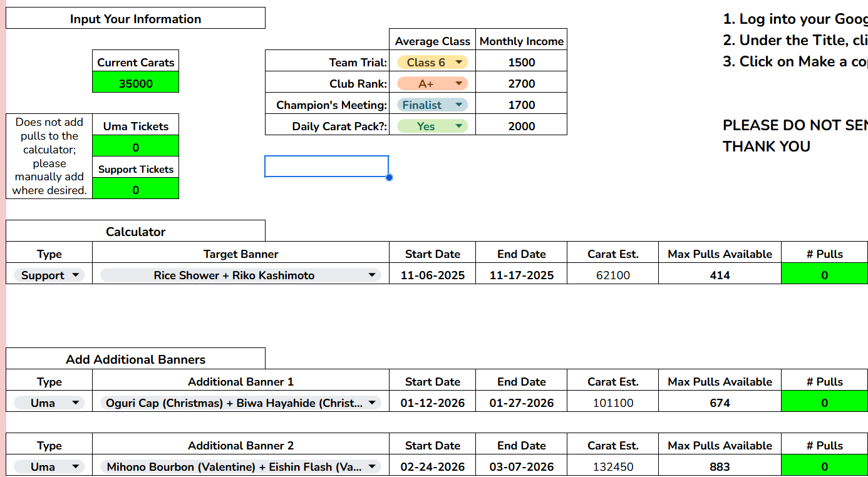Image resolution: width=868 pixels, height=477 pixels.
Task: Click the 'THANK YOU' text
Action: tap(767, 146)
